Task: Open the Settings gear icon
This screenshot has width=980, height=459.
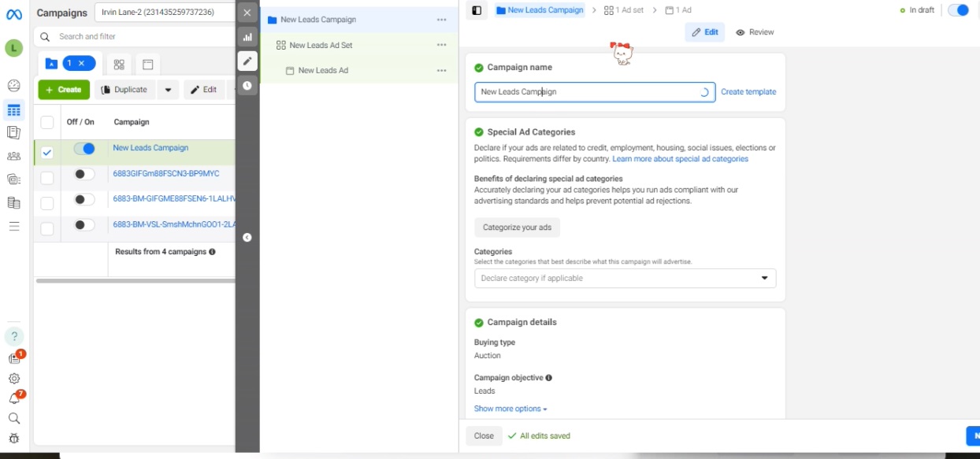Action: (13, 379)
